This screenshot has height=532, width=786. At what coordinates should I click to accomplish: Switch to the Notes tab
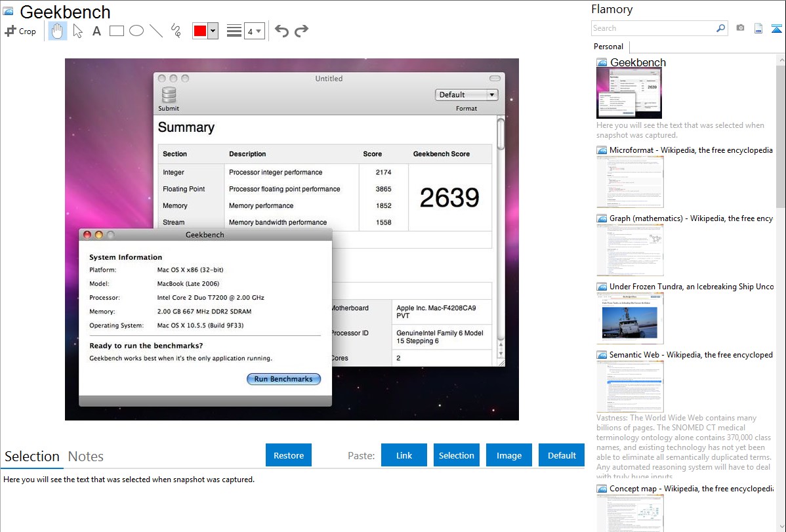click(x=86, y=457)
